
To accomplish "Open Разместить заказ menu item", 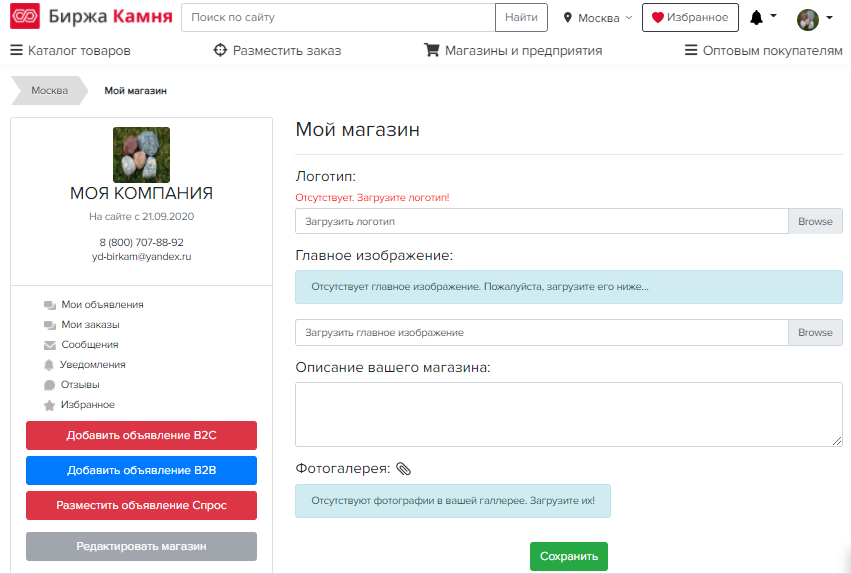I will pos(277,50).
